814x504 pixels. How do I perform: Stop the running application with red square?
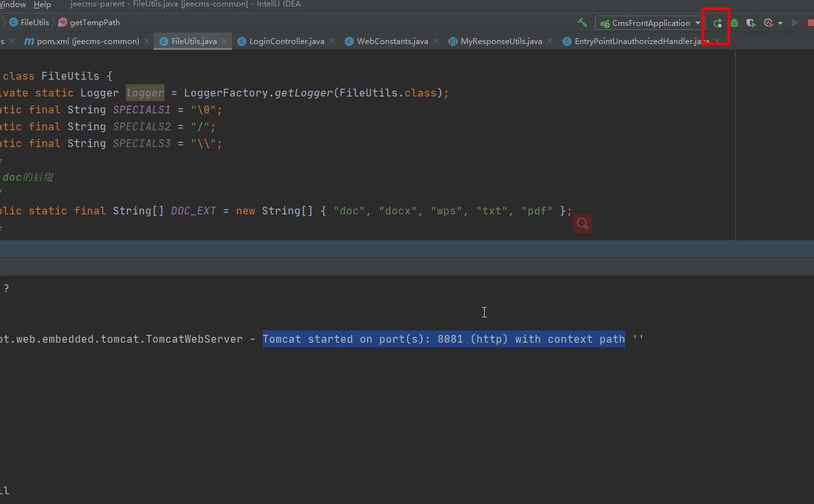point(810,23)
